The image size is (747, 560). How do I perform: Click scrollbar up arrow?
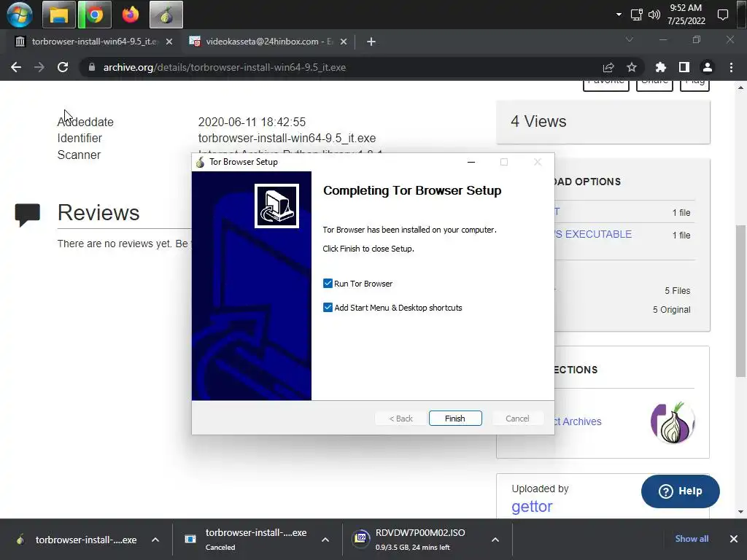click(x=740, y=87)
